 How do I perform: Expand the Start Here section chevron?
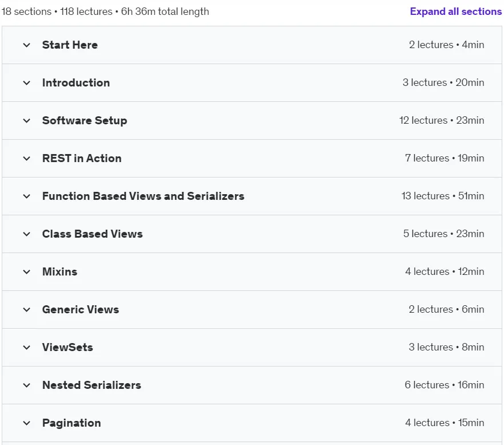[x=27, y=45]
